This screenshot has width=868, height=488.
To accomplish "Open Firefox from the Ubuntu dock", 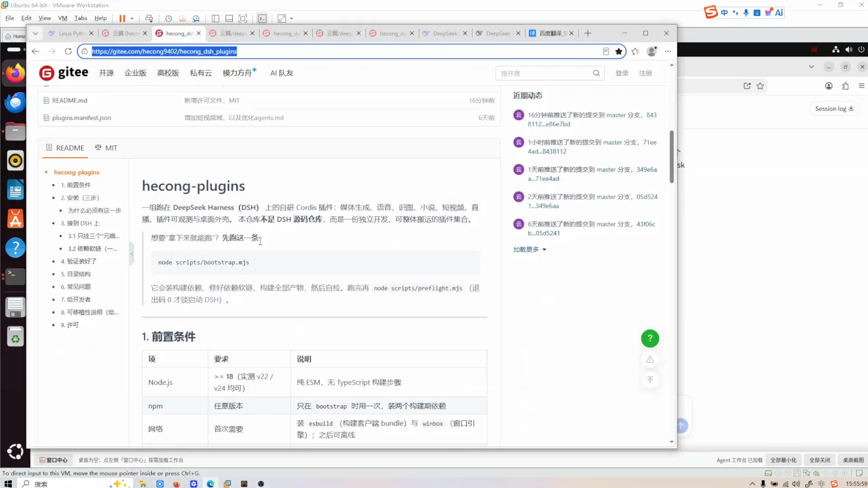I will point(15,73).
